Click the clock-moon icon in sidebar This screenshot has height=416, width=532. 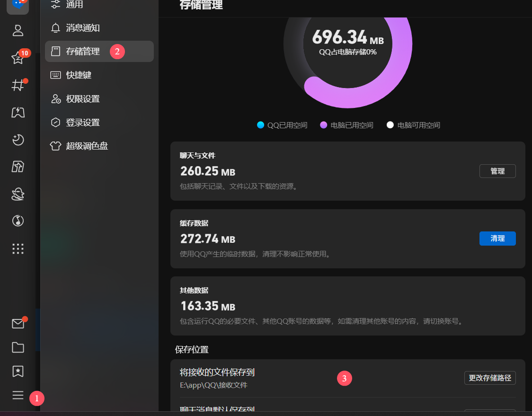tap(18, 140)
